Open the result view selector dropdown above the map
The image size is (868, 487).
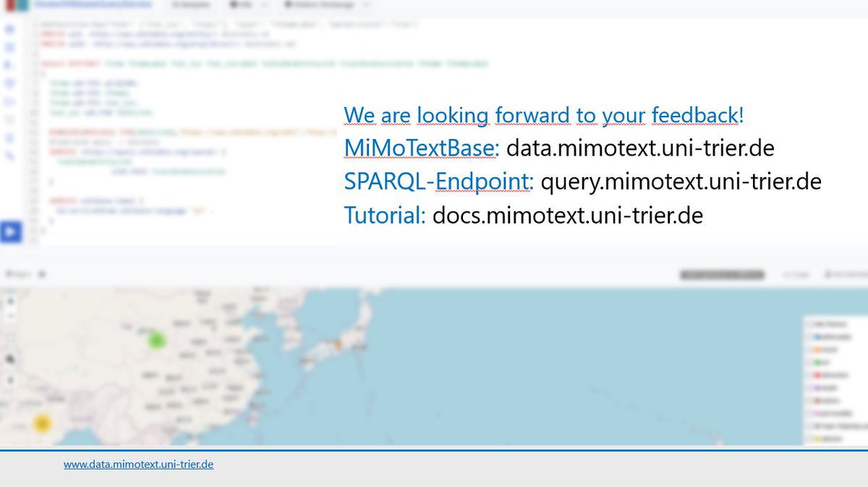721,275
